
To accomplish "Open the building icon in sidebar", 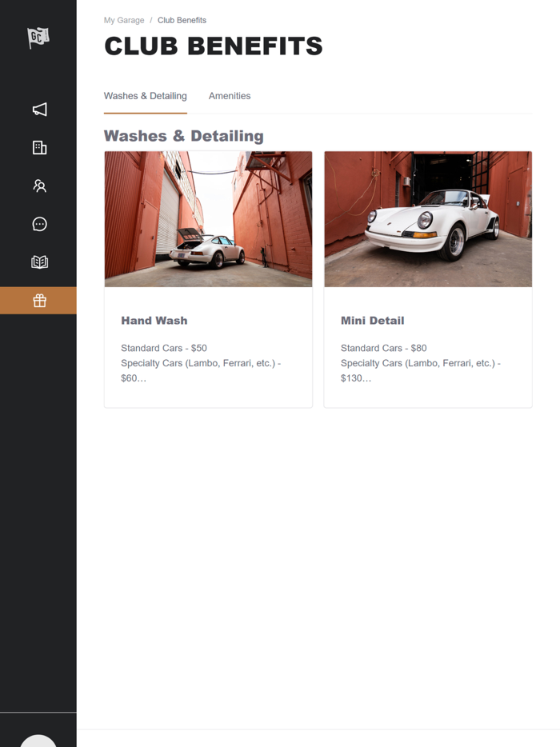I will click(x=39, y=147).
